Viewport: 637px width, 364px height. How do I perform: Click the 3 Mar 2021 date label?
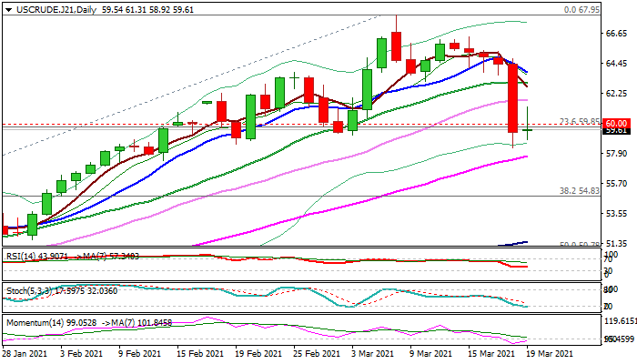371,353
